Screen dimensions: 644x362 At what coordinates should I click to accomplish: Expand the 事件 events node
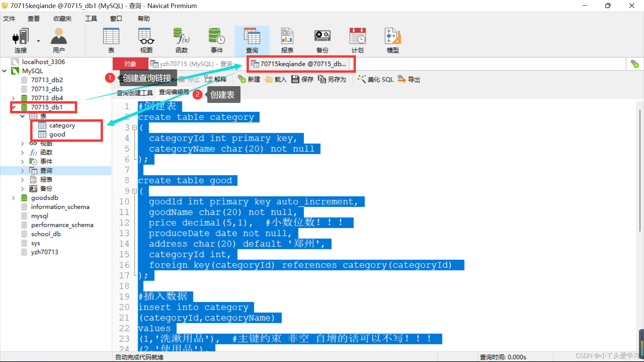coord(22,162)
